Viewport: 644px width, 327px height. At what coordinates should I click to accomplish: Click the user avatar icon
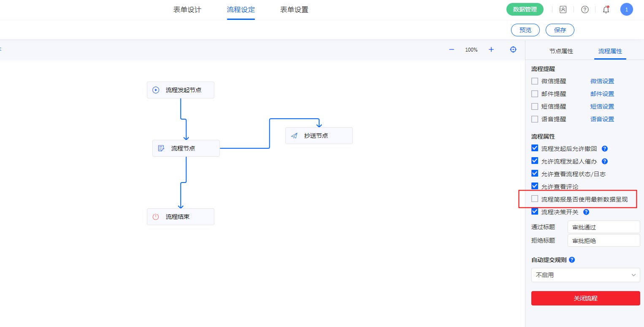626,10
